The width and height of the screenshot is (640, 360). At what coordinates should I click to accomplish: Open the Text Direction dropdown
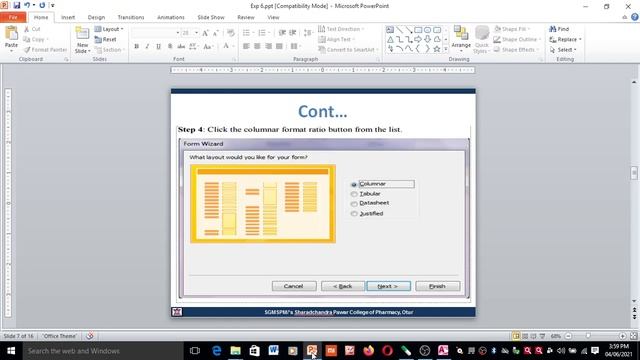pyautogui.click(x=341, y=29)
